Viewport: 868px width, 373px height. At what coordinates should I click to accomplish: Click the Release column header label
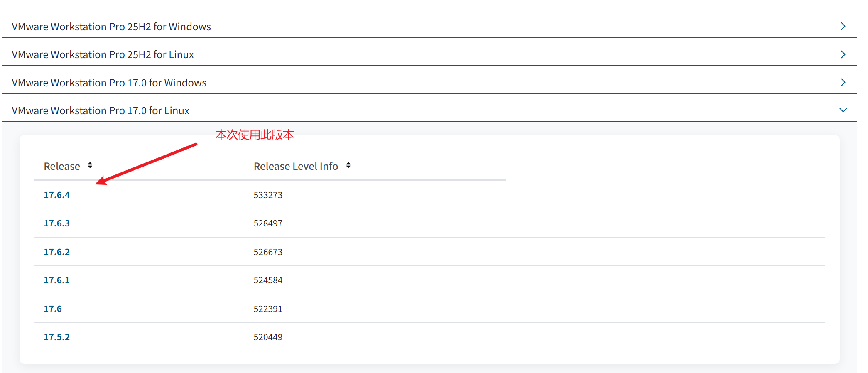62,166
